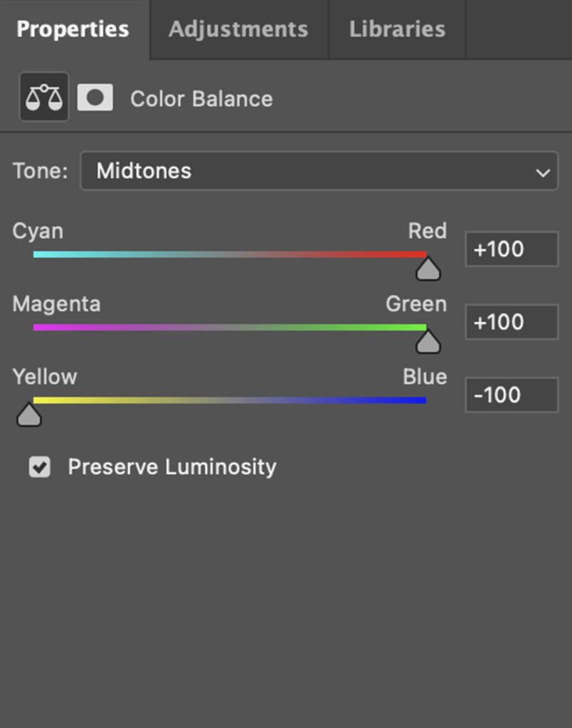Image resolution: width=572 pixels, height=728 pixels.
Task: Click the Color Balance title text
Action: 201,99
